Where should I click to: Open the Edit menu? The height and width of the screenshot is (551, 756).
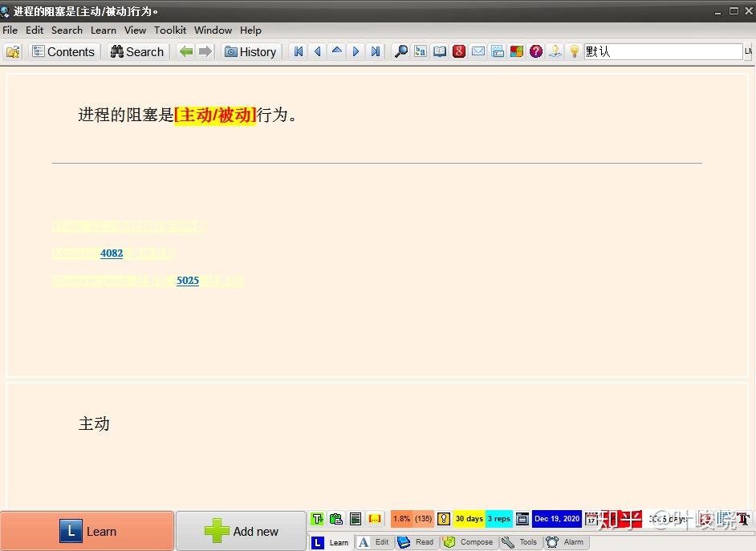35,30
